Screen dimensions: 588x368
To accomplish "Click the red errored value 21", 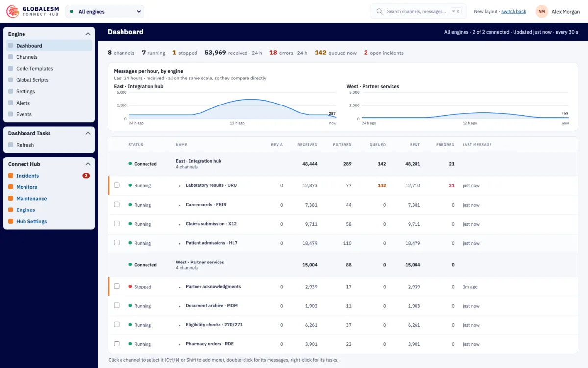I will point(452,185).
